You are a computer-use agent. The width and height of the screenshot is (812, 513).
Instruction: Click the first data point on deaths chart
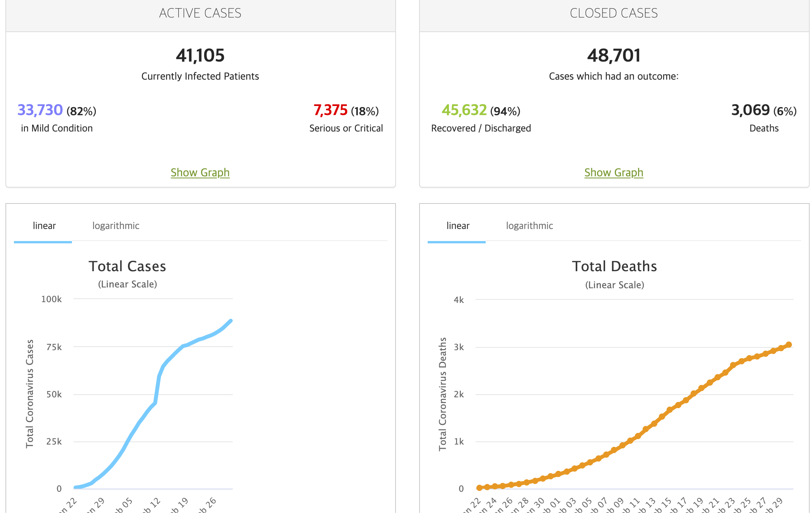point(479,488)
